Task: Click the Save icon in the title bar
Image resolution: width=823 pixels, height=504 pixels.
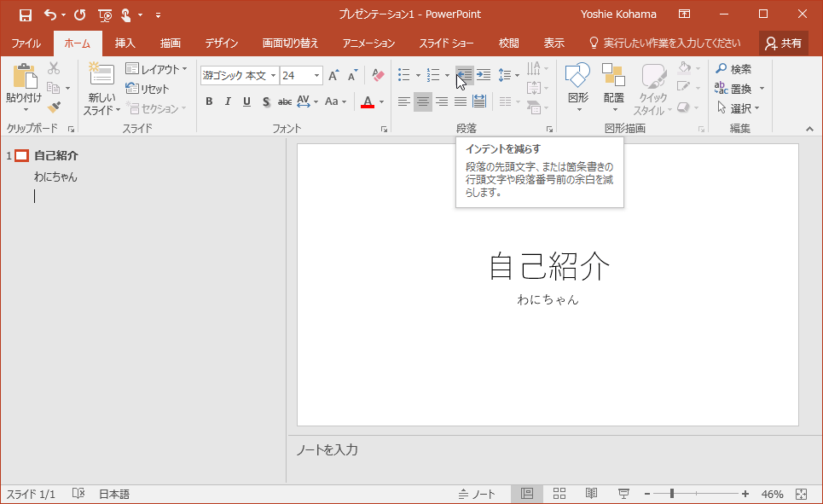Action: point(26,14)
